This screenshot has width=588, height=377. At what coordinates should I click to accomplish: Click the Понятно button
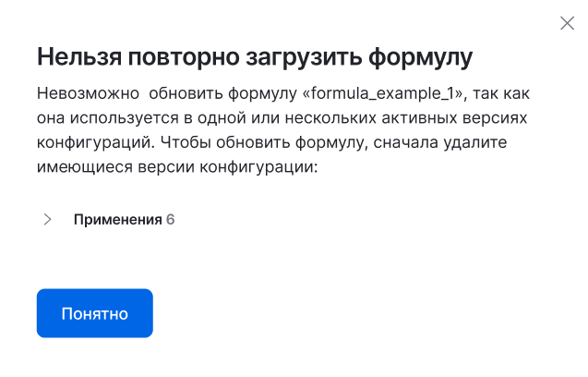[x=94, y=313]
